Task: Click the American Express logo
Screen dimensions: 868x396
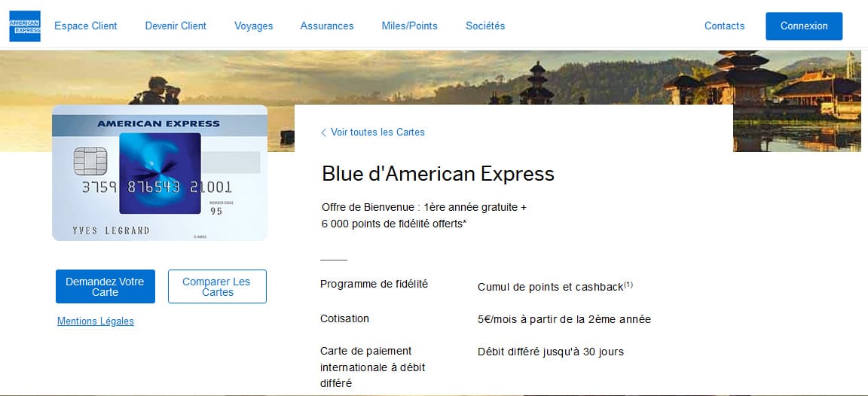Action: 25,26
